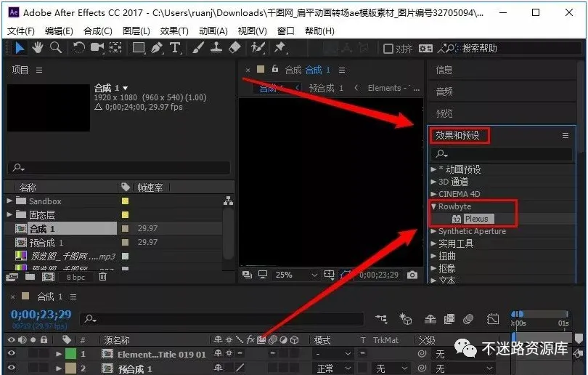This screenshot has height=375, width=588.
Task: Open the 信息 panel
Action: [444, 70]
